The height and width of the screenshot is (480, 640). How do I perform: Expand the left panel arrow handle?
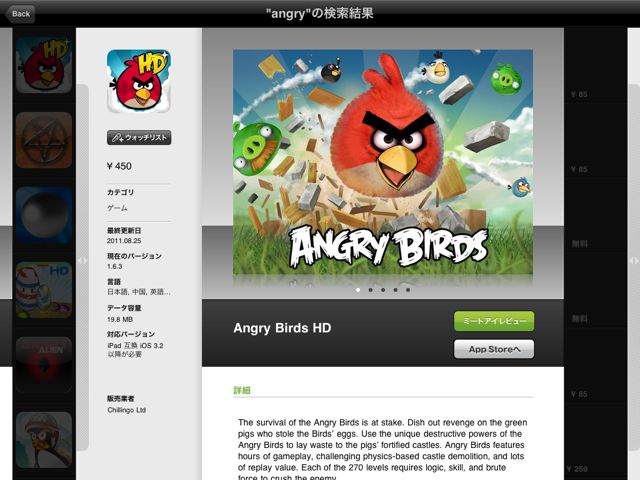82,260
